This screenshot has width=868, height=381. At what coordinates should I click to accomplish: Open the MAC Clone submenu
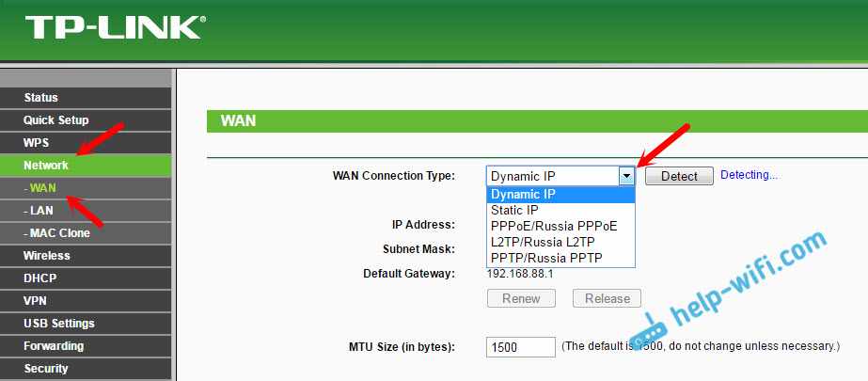tap(87, 233)
